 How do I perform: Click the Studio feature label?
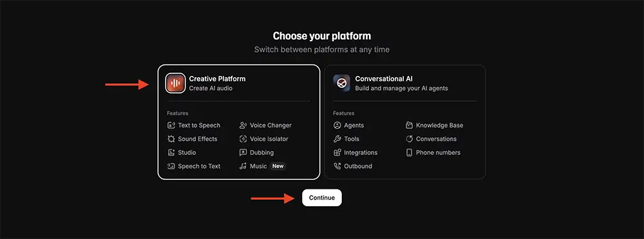pos(187,152)
